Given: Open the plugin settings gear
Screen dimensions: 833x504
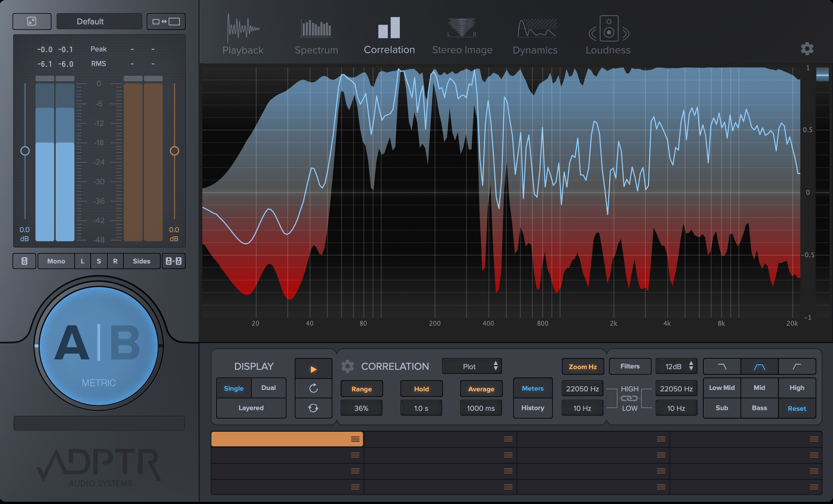Looking at the screenshot, I should click(807, 49).
